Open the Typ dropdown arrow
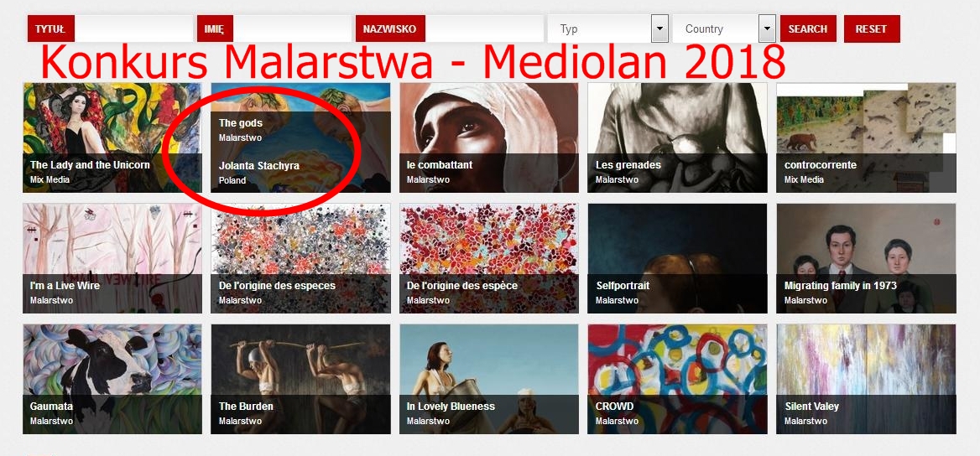This screenshot has height=456, width=980. click(x=659, y=28)
